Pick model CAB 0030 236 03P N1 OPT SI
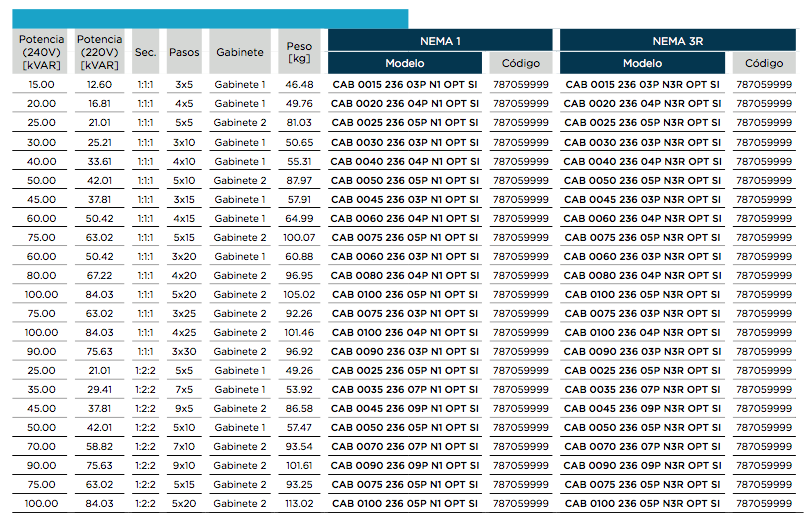 405,142
